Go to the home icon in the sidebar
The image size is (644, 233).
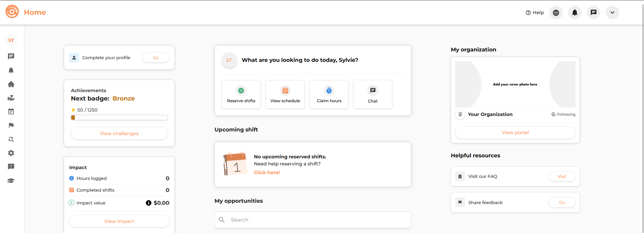(11, 84)
